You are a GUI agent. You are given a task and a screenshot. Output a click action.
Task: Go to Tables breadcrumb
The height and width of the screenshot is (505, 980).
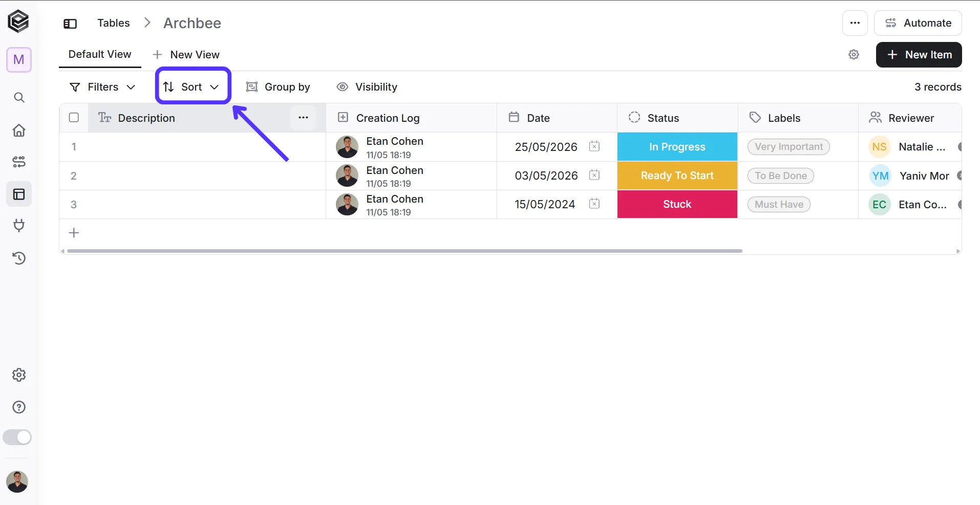pos(114,23)
